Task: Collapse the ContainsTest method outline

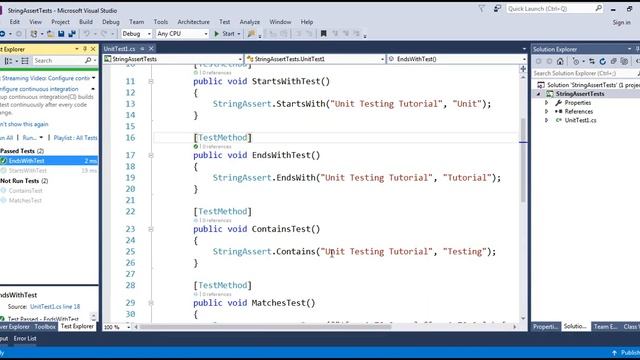Action: click(151, 229)
